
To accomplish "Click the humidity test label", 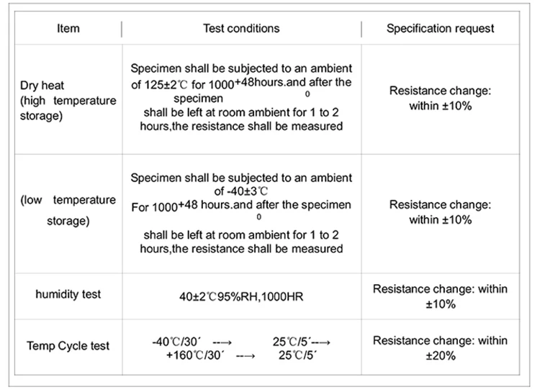I will tap(68, 294).
